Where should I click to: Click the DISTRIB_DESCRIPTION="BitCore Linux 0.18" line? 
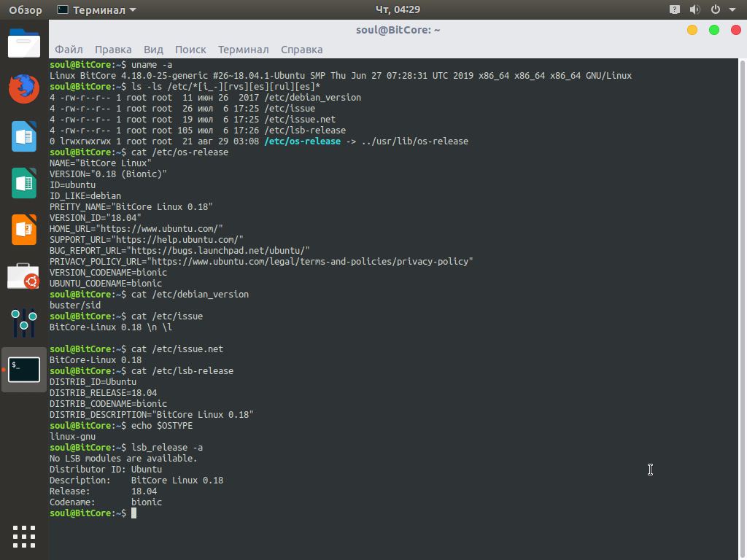coord(152,415)
